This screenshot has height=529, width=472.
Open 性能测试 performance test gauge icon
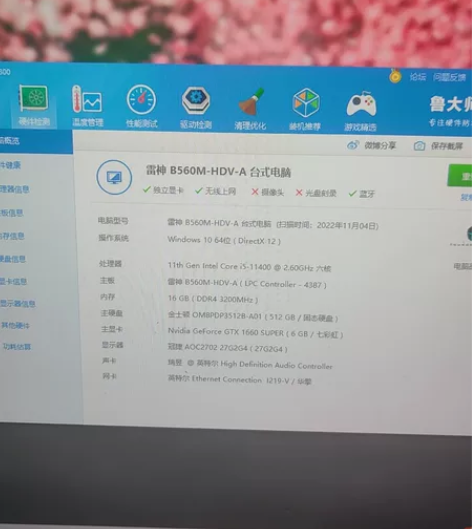tap(141, 107)
